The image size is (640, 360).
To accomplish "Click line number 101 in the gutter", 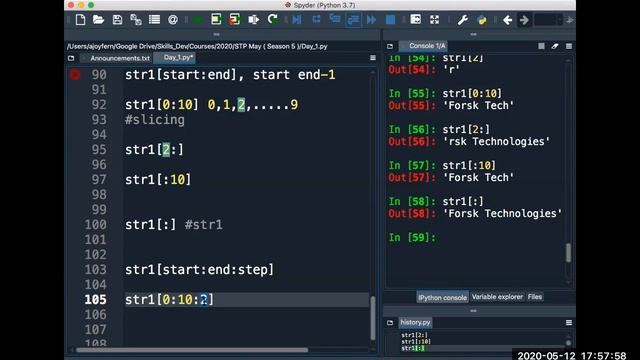I will (96, 239).
